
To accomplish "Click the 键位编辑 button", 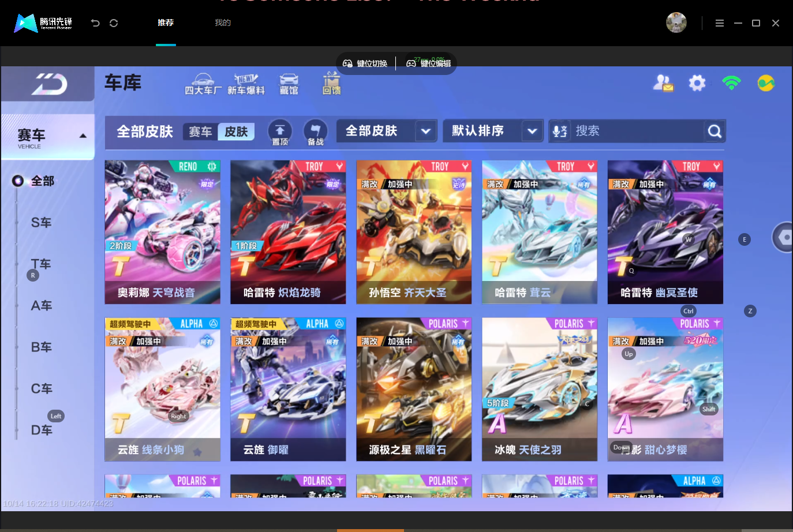I will pos(428,63).
